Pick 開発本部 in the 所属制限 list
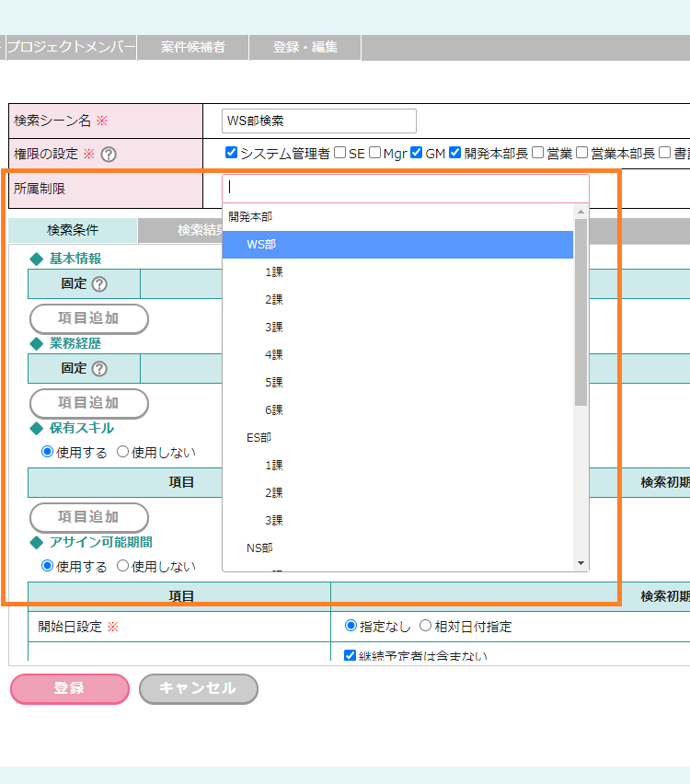Screen dimensions: 690x784 (x=250, y=217)
